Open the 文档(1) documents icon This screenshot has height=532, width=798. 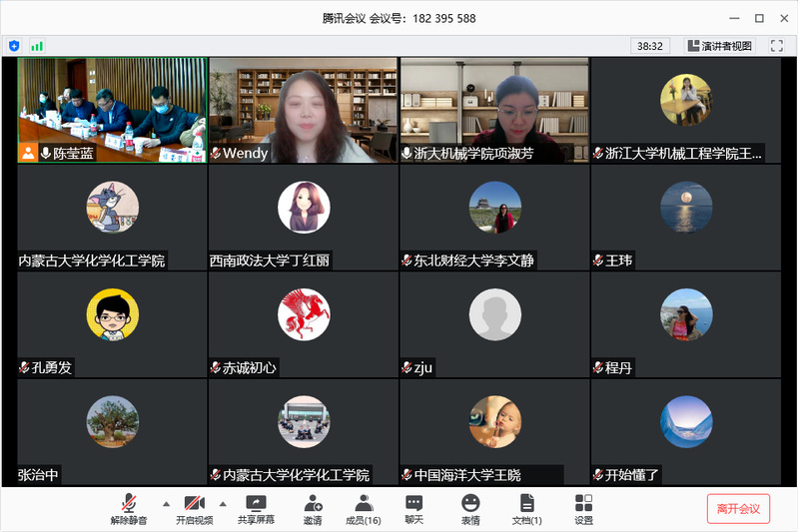(526, 508)
